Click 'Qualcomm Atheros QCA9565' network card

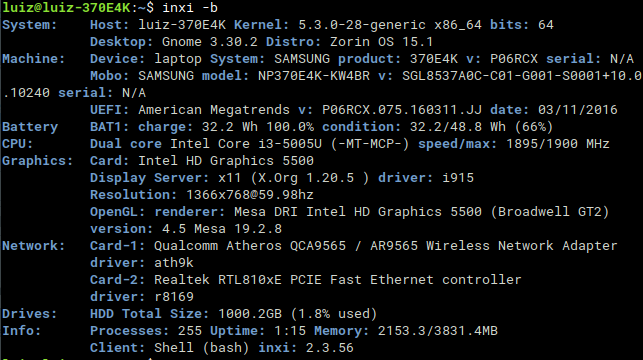[250, 246]
